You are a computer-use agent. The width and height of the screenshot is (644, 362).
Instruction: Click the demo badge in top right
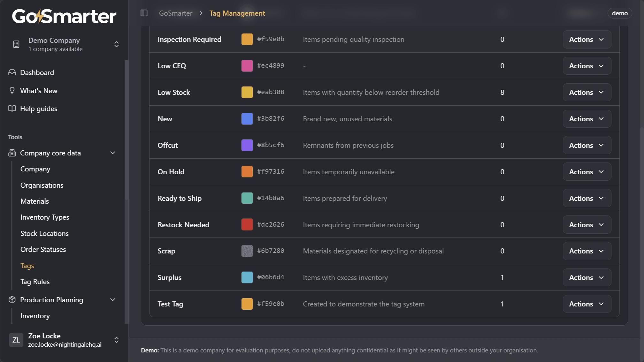coord(619,13)
